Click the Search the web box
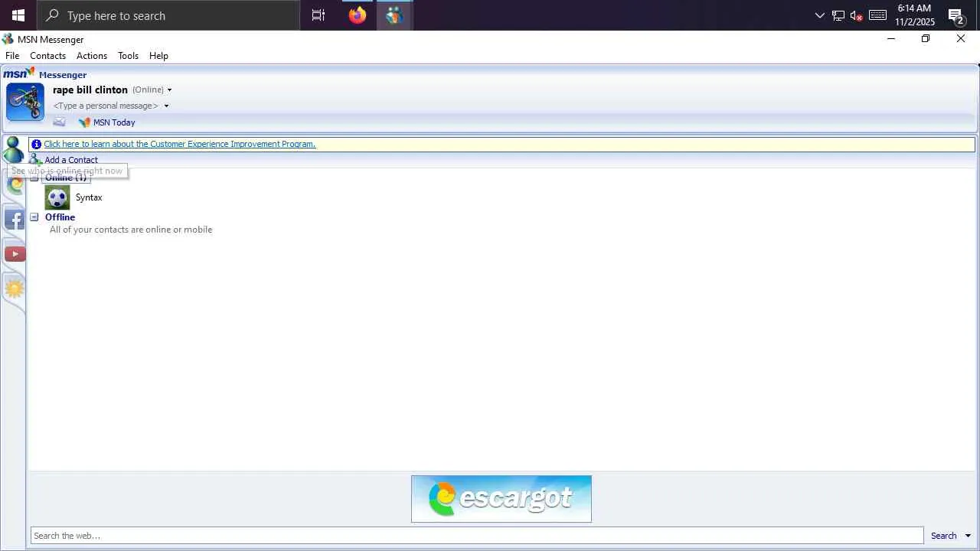980x551 pixels. [477, 536]
